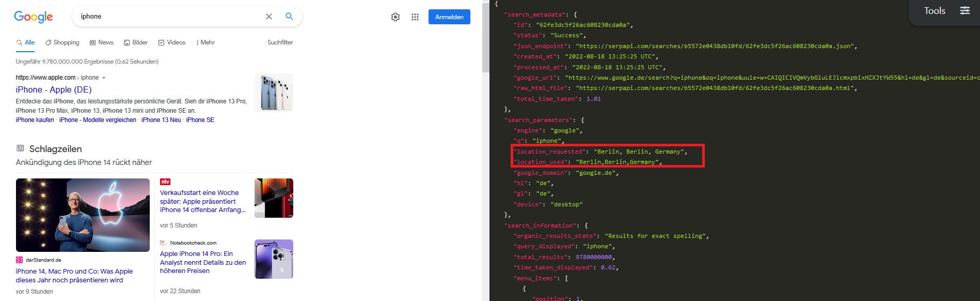Viewport: 980px width, 301px height.
Task: Open Google settings gear icon
Action: 396,17
